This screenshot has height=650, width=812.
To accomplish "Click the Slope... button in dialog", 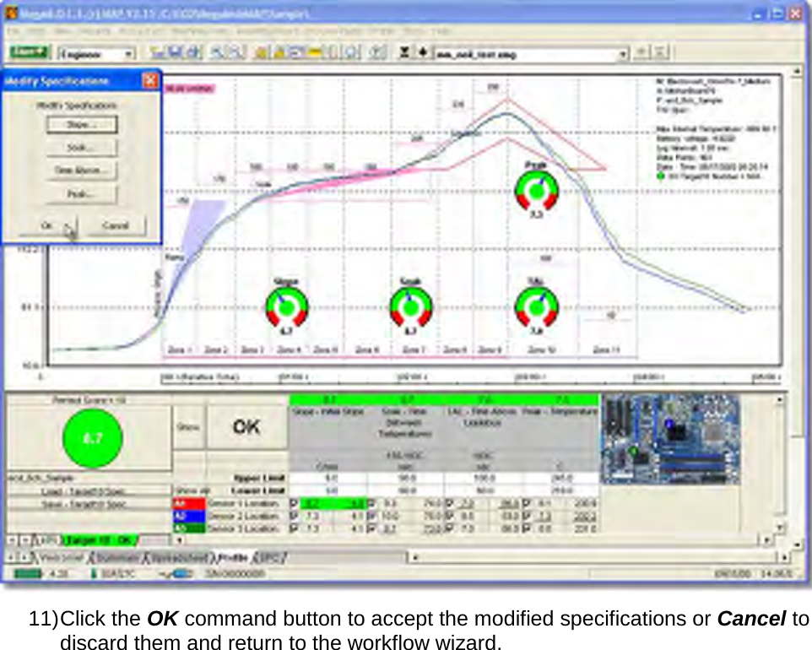I will pos(82,124).
